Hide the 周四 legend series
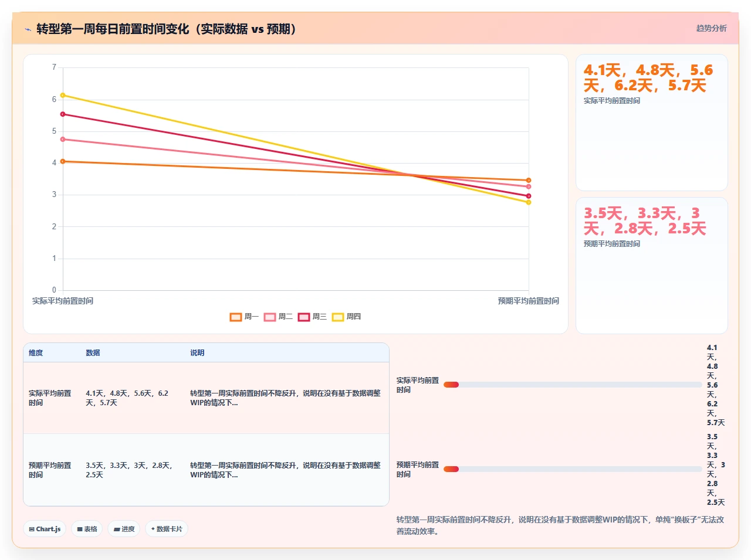This screenshot has width=751, height=560. tap(346, 317)
